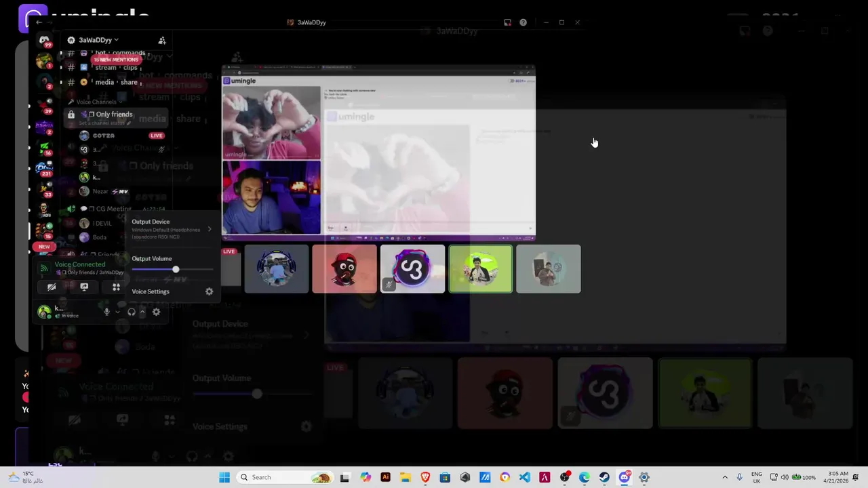Adjust the Output Volume slider handle

tap(176, 270)
